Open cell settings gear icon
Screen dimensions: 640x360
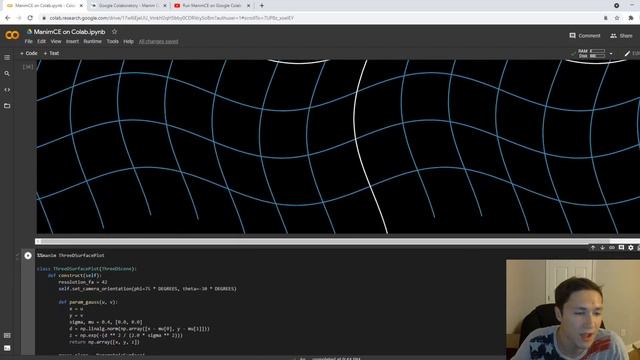click(x=631, y=247)
